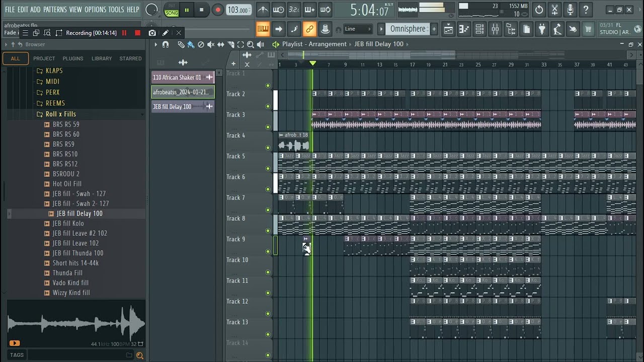Pause playback with the transport pause button

pos(187,10)
